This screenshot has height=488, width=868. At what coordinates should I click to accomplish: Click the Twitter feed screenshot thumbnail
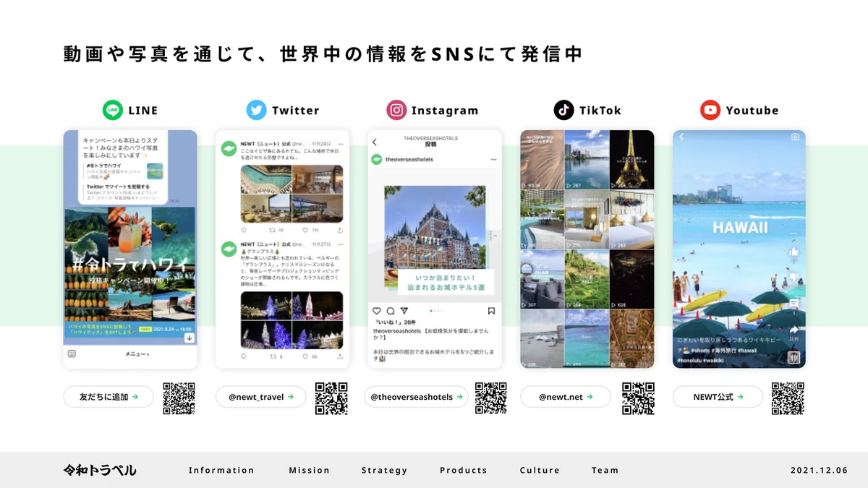(283, 249)
